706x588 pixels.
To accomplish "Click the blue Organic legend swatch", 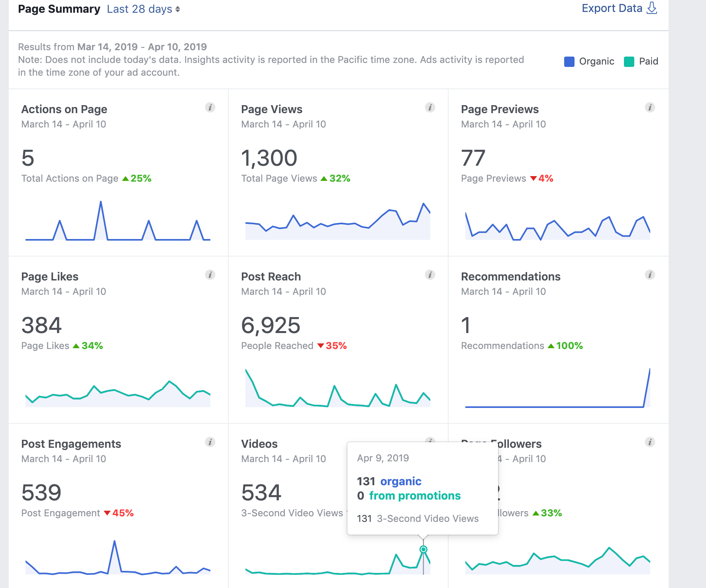I will tap(569, 62).
